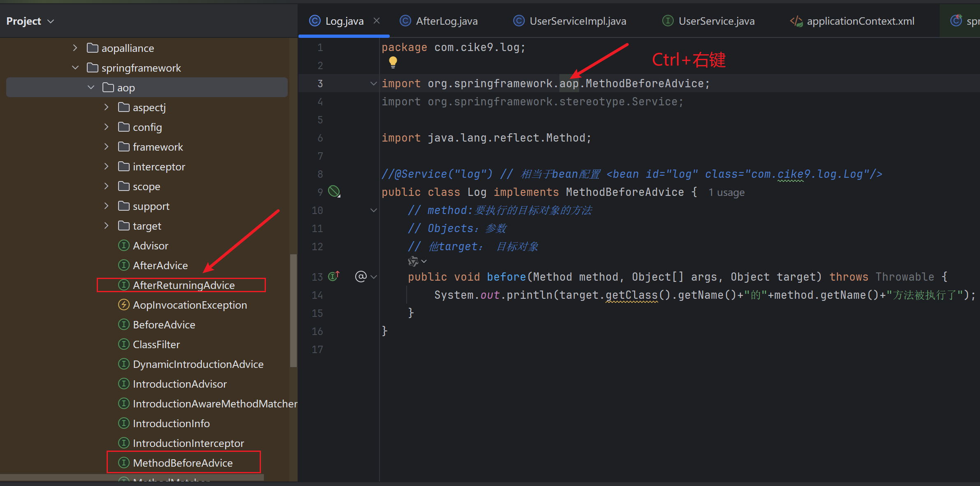Screen dimensions: 980x486
Task: Open AfterReturningAdvice in the tree
Action: click(x=184, y=285)
